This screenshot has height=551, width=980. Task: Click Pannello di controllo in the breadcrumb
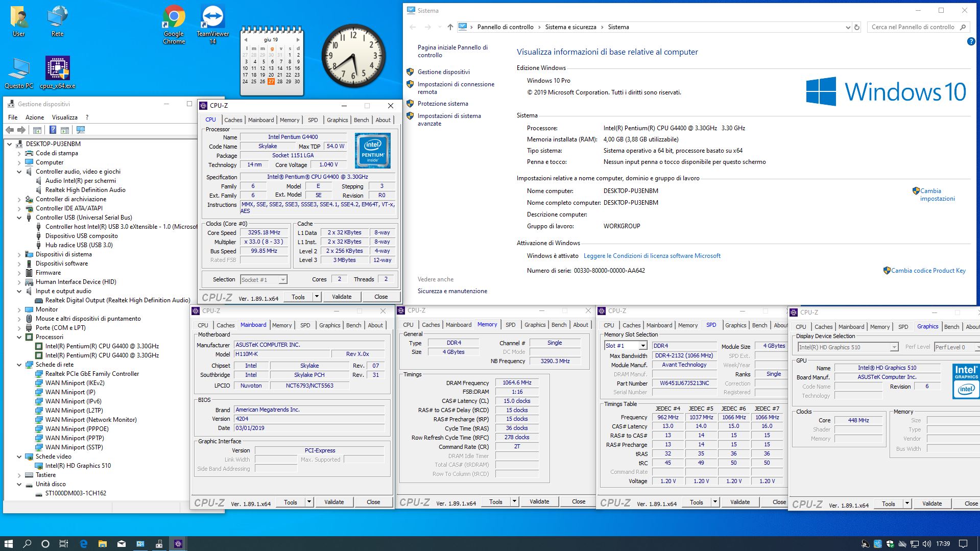click(x=505, y=27)
